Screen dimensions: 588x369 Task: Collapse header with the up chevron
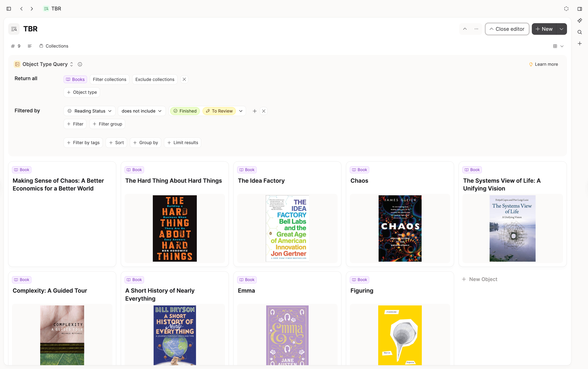(x=465, y=29)
